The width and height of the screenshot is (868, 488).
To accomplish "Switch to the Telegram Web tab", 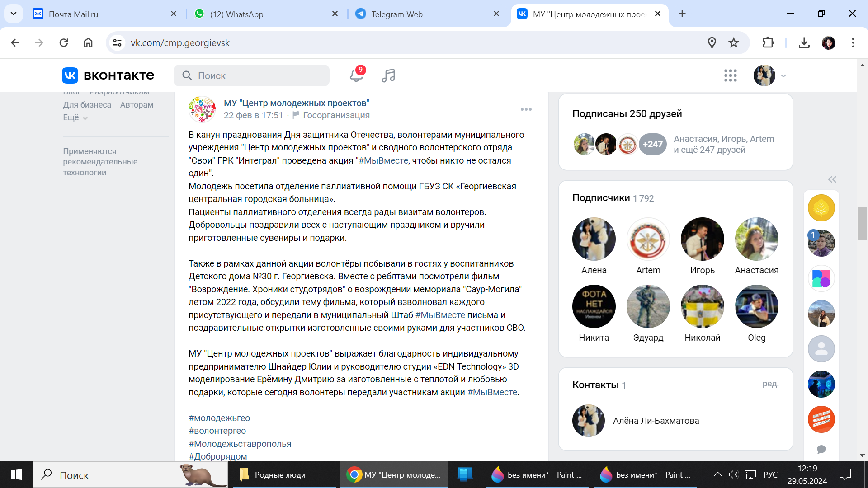I will [x=396, y=14].
